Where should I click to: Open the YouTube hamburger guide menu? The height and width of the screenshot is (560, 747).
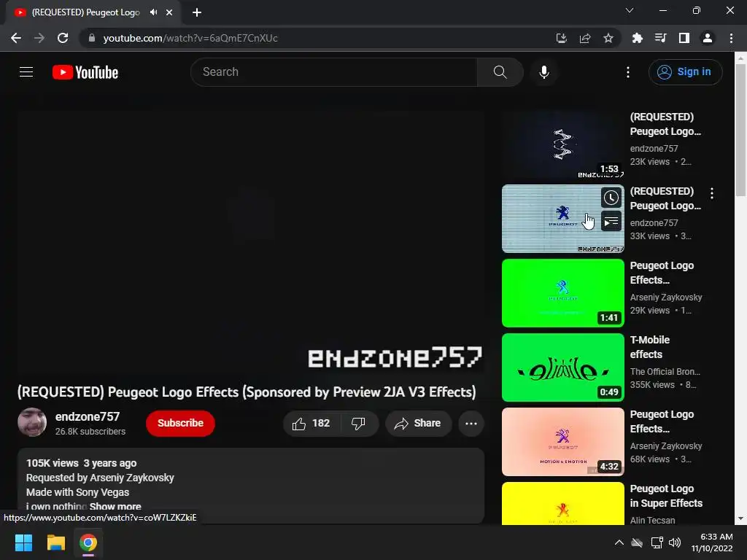[26, 72]
